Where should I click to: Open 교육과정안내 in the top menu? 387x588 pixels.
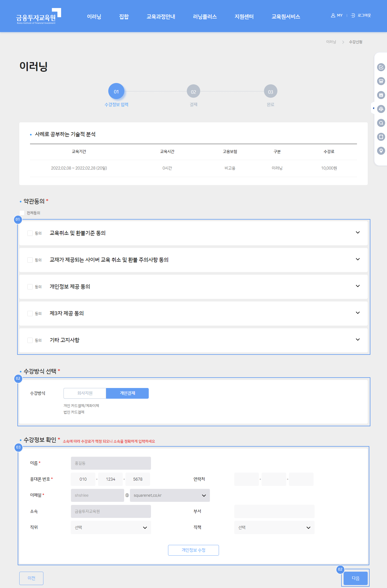(x=161, y=17)
